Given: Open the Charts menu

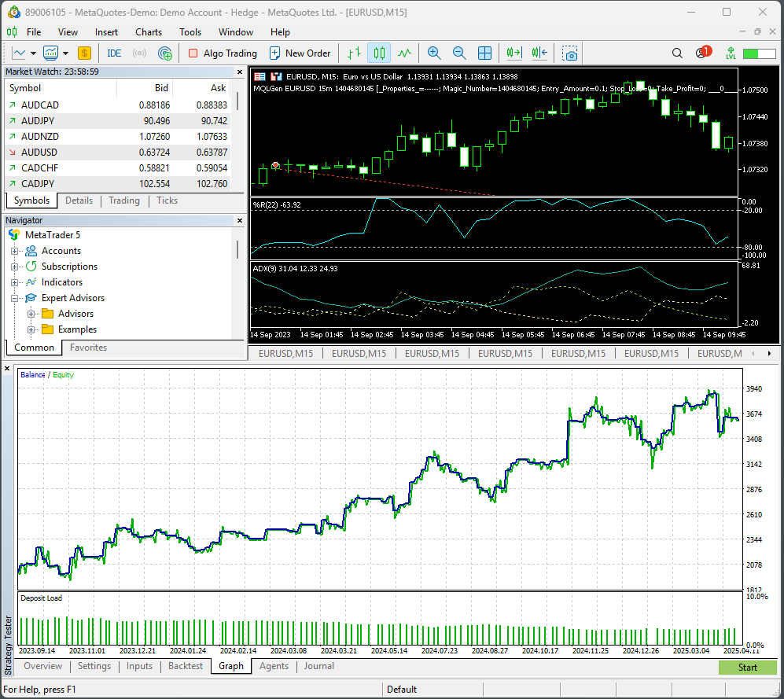Looking at the screenshot, I should [x=149, y=32].
